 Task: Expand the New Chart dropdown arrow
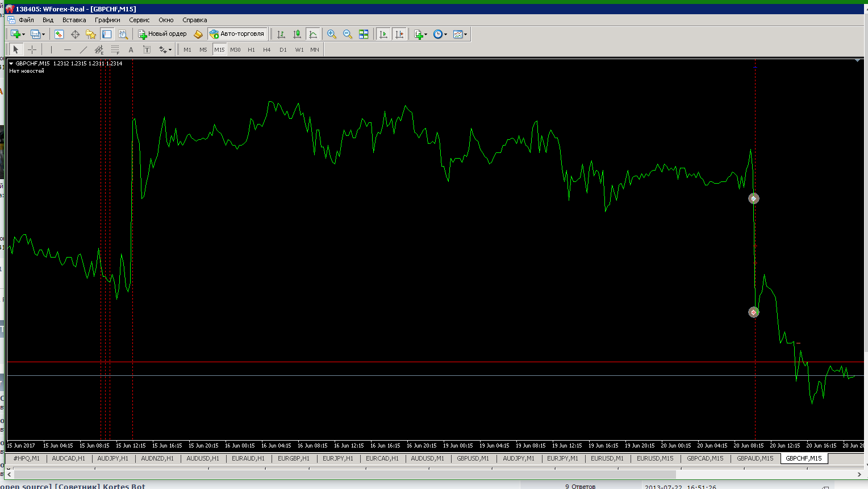[x=23, y=35]
